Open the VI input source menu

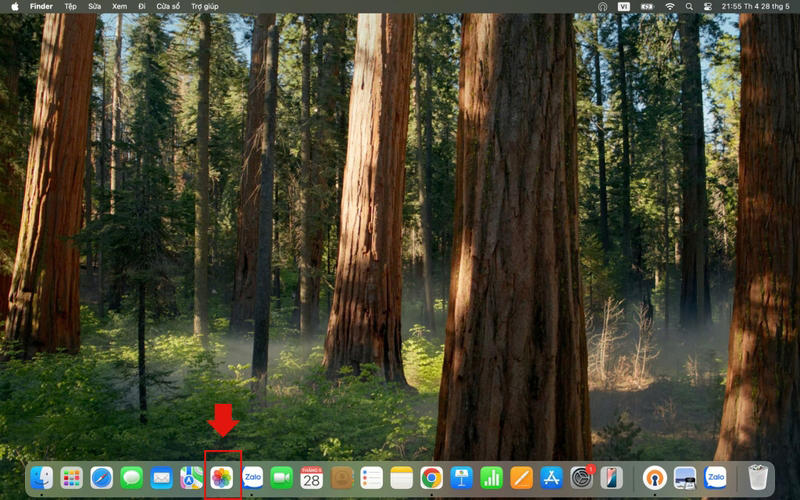(624, 7)
